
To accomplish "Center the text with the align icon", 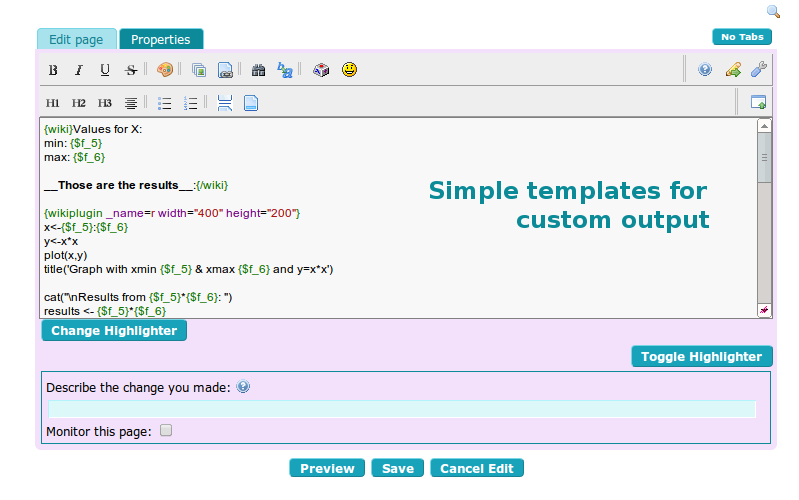I will (131, 103).
